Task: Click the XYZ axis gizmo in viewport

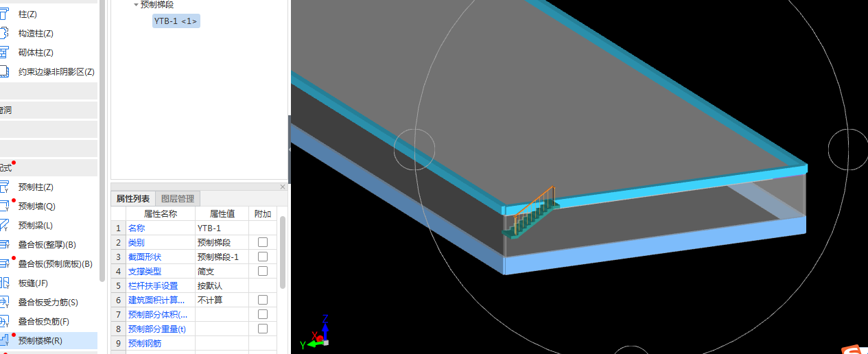Action: [x=316, y=333]
